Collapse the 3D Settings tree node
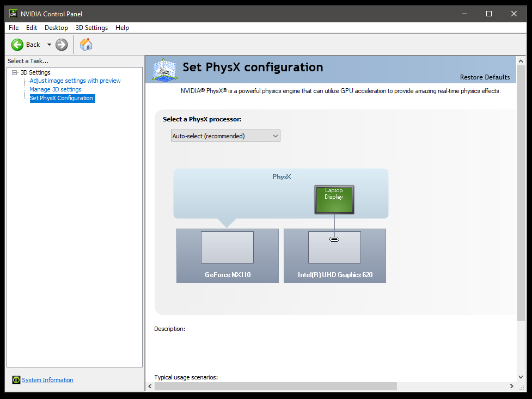 pyautogui.click(x=15, y=72)
